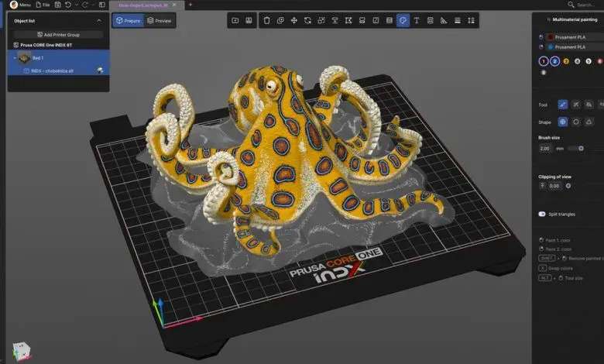604x364 pixels.
Task: Select the Measure ruler triangle tool
Action: coord(444,20)
